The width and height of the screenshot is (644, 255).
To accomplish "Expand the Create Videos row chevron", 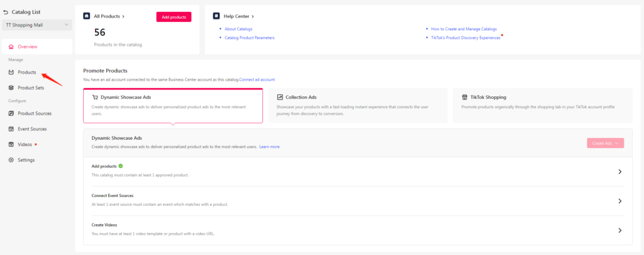I will (620, 230).
